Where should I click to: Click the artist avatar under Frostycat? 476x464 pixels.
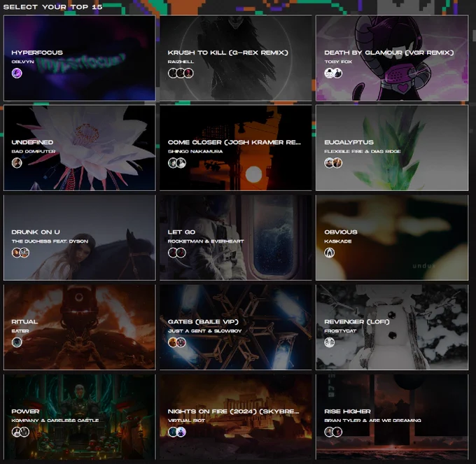(x=330, y=342)
